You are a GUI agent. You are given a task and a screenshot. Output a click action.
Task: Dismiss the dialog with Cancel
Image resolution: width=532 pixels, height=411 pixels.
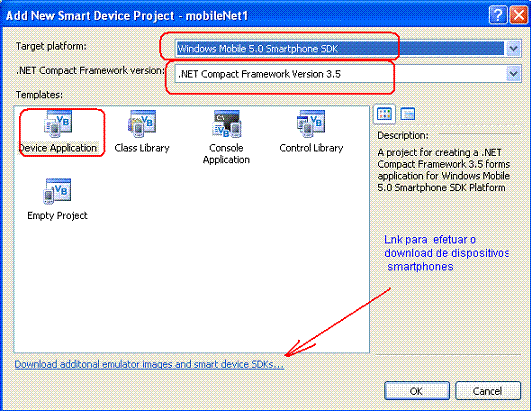(x=488, y=391)
